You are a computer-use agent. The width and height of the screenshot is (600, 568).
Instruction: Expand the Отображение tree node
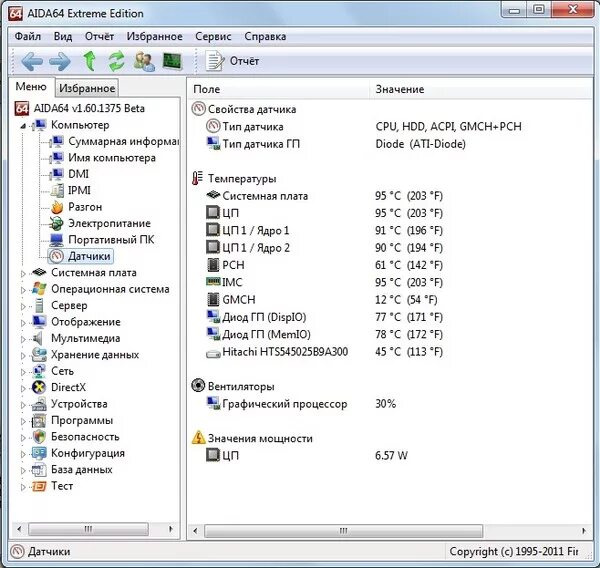coord(23,323)
